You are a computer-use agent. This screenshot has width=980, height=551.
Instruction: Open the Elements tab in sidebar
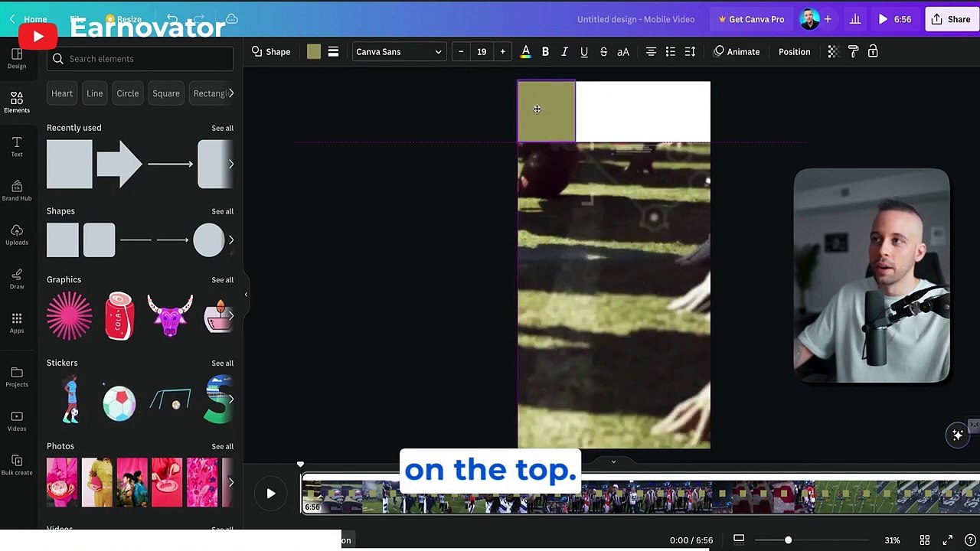pos(17,102)
